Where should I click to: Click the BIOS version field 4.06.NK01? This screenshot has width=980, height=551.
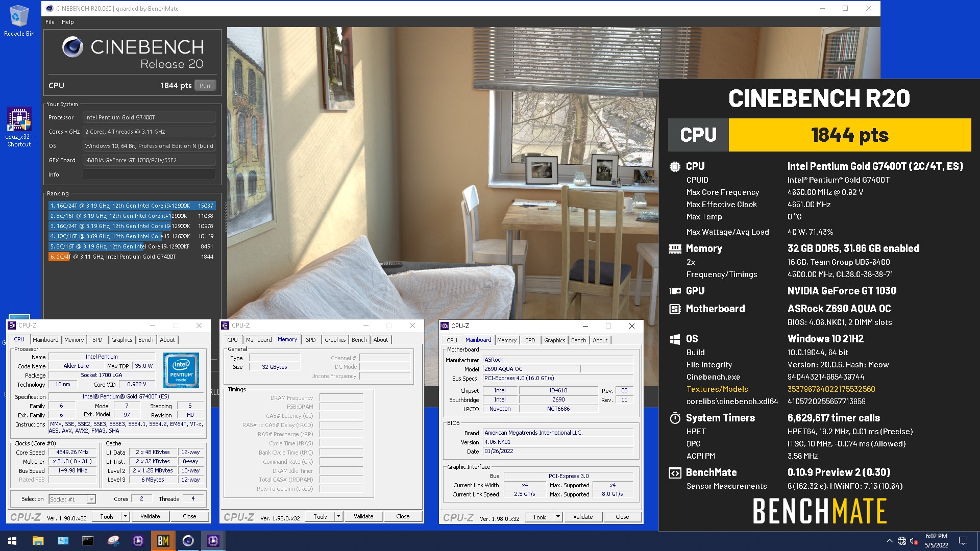point(558,442)
